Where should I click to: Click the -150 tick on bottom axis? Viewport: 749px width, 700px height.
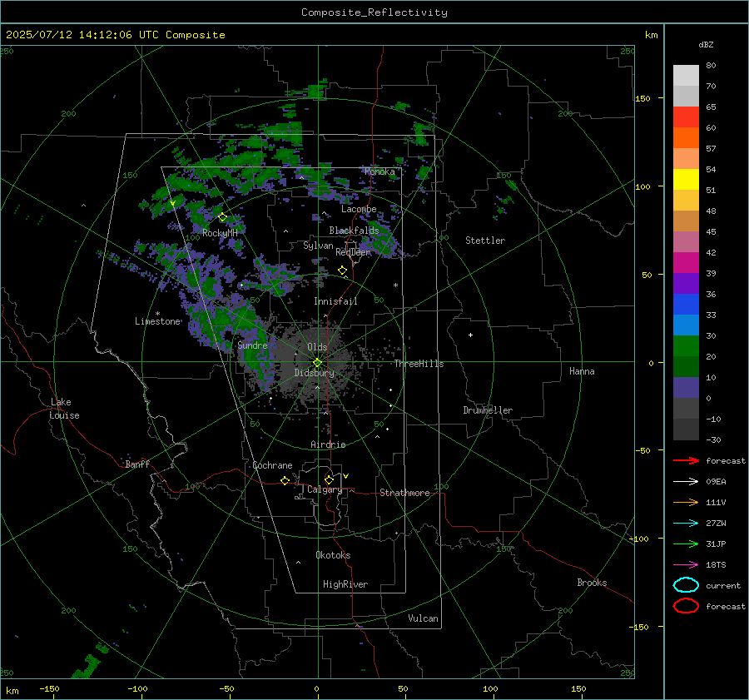(x=49, y=688)
